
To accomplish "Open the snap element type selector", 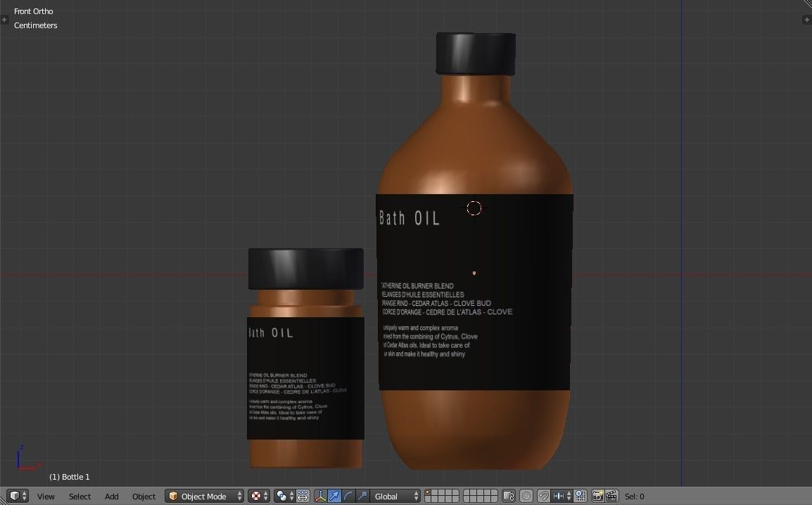I will click(562, 496).
